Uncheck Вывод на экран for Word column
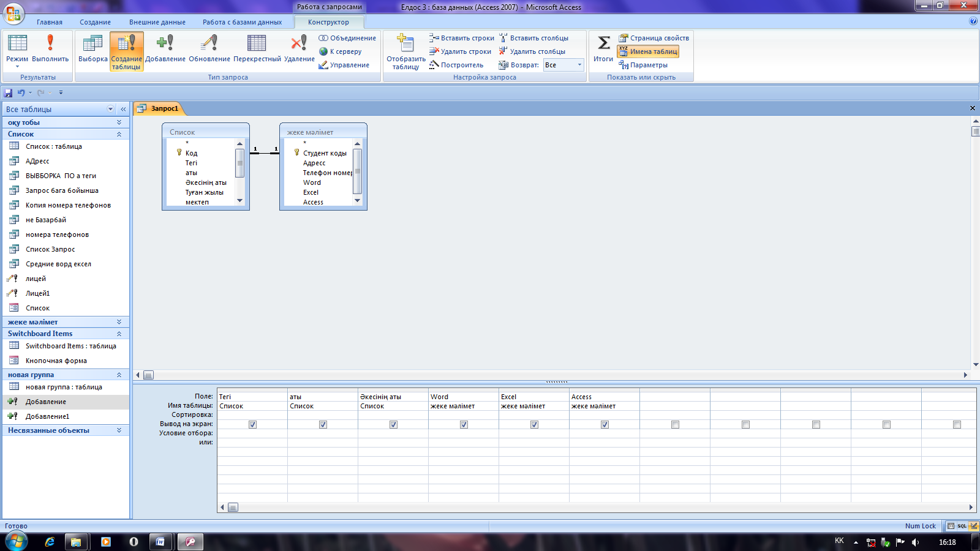The height and width of the screenshot is (551, 980). 464,424
